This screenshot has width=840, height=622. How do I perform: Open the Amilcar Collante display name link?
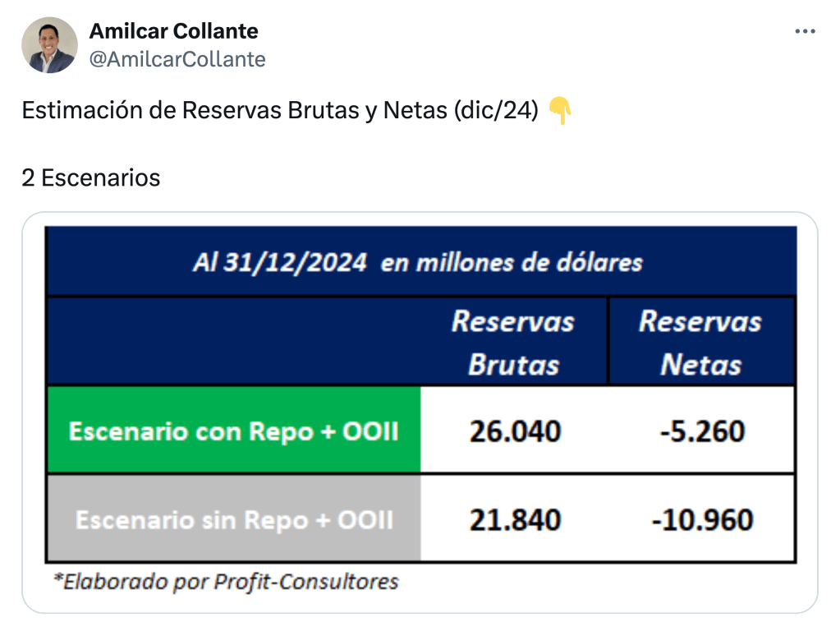pyautogui.click(x=173, y=31)
